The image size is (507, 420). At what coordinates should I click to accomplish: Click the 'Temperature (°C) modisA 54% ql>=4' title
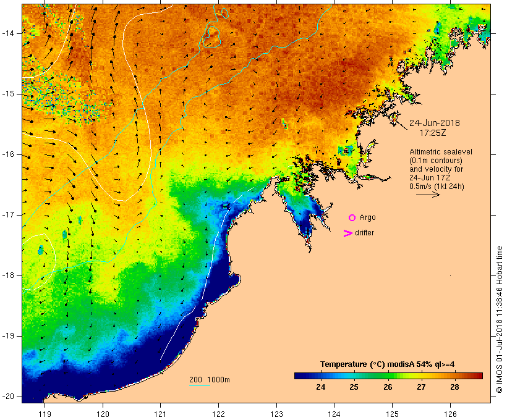387,364
